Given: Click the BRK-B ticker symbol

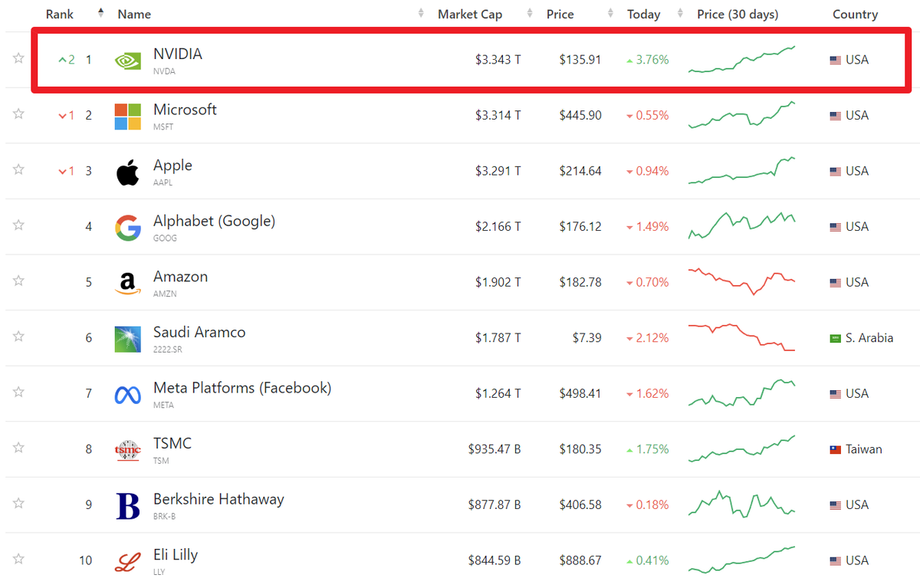Looking at the screenshot, I should [165, 516].
